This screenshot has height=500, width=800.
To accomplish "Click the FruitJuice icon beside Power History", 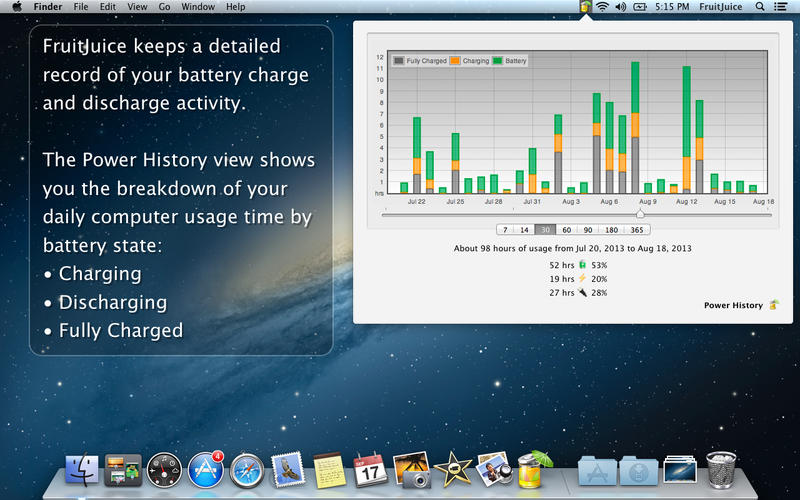I will pos(774,305).
